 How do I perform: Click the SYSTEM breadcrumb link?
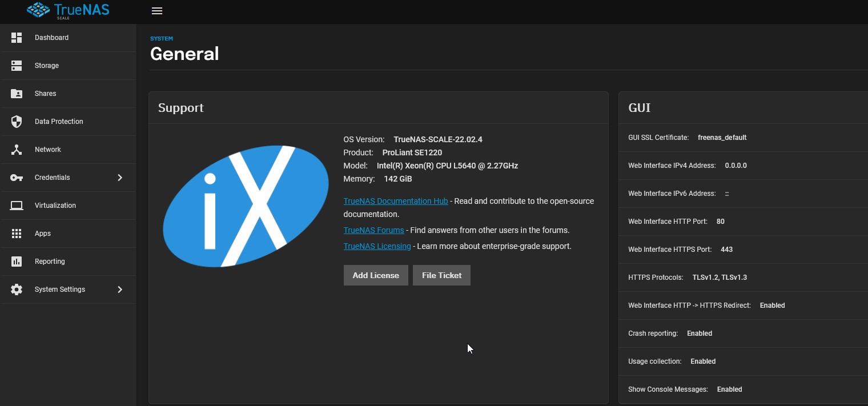click(x=162, y=39)
